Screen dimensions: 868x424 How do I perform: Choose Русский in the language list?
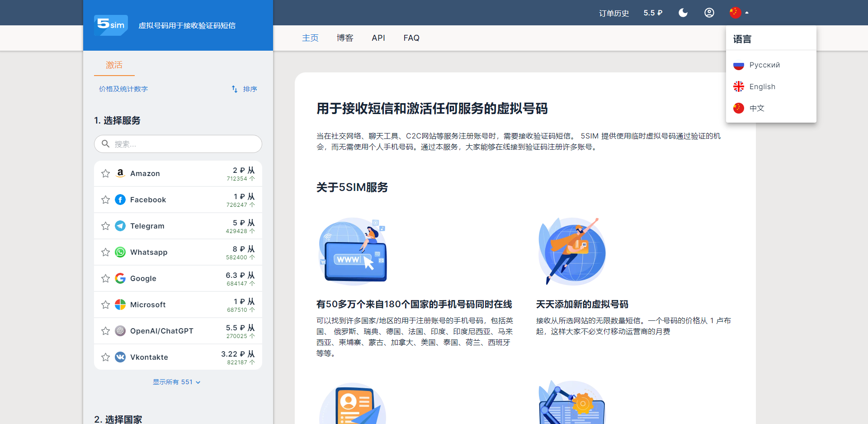(764, 65)
